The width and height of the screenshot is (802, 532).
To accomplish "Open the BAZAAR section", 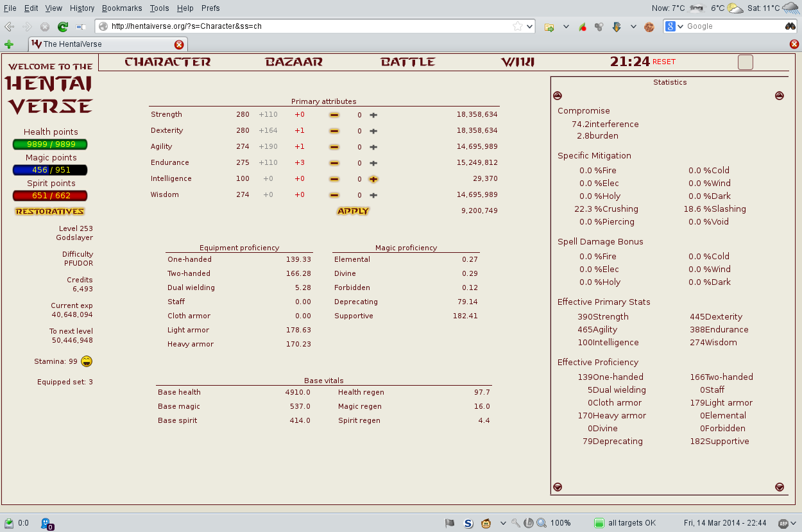I will (x=294, y=62).
